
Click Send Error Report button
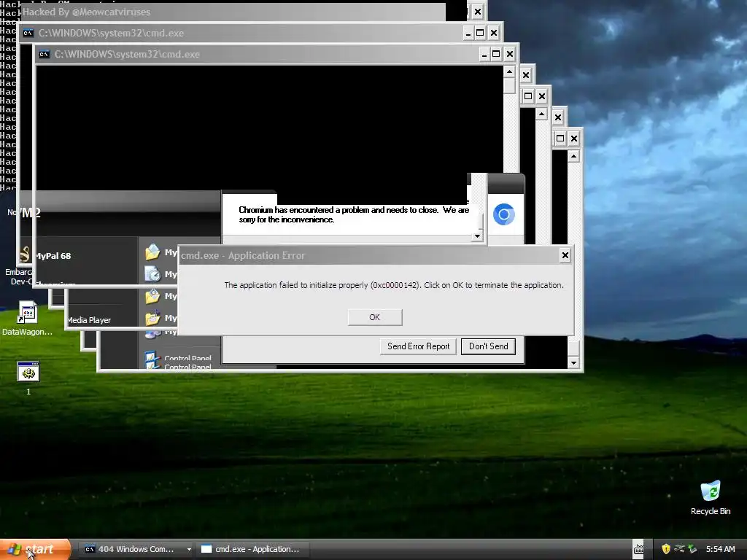(418, 346)
